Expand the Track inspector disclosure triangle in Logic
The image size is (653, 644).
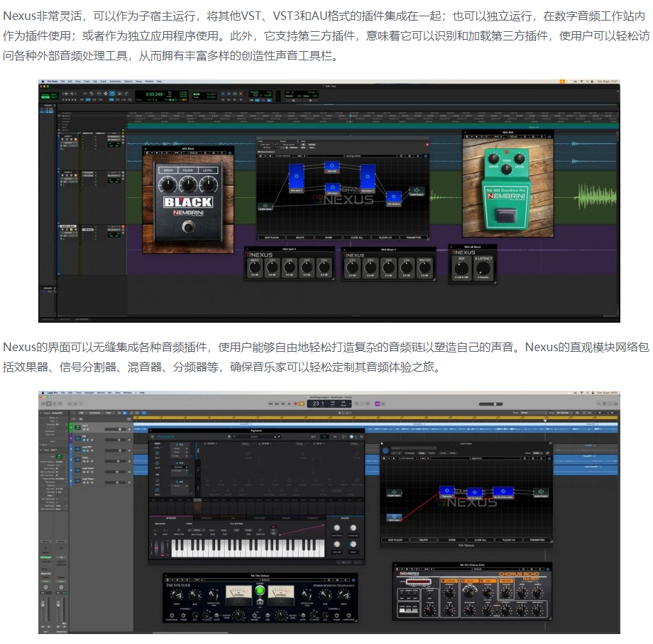[x=41, y=450]
